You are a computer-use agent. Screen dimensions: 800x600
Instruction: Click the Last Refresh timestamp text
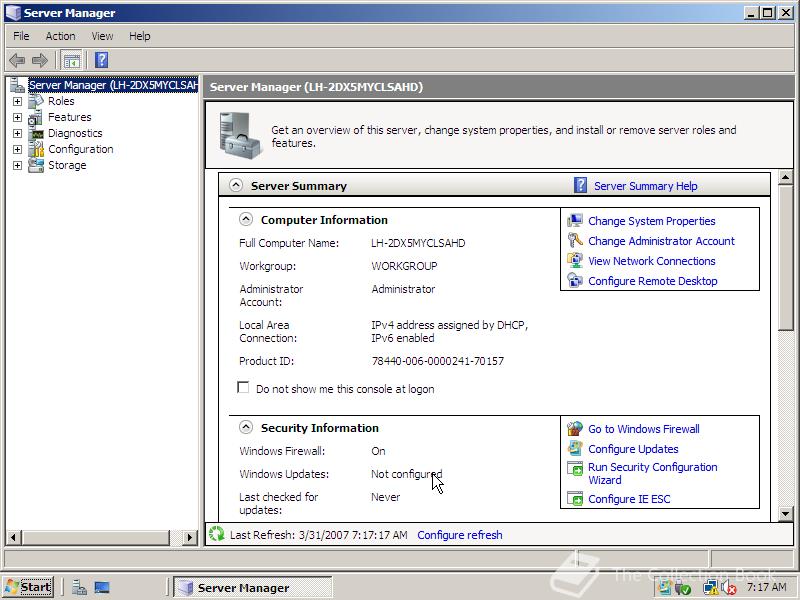(318, 535)
